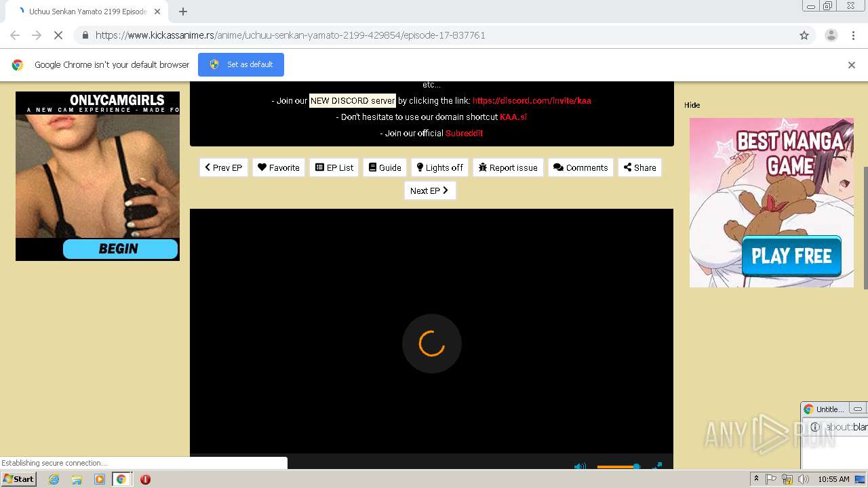Open the KAA.si shortcut link
The image size is (868, 488).
coord(513,117)
